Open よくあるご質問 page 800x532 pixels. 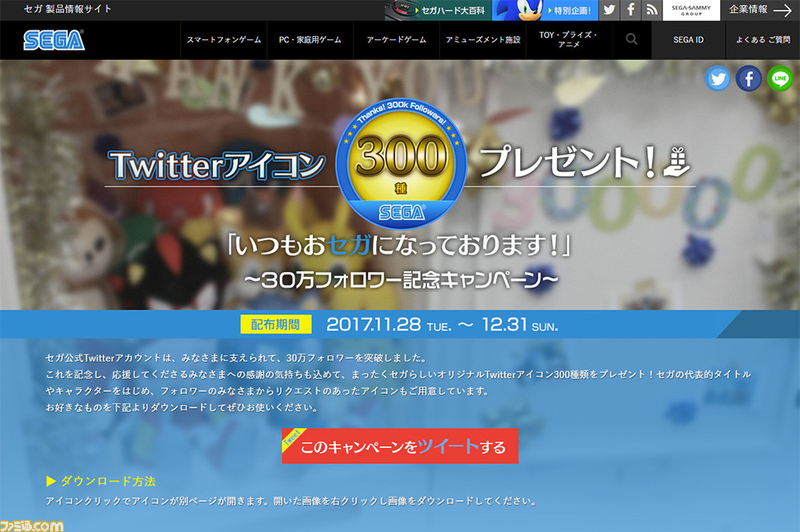coord(762,40)
